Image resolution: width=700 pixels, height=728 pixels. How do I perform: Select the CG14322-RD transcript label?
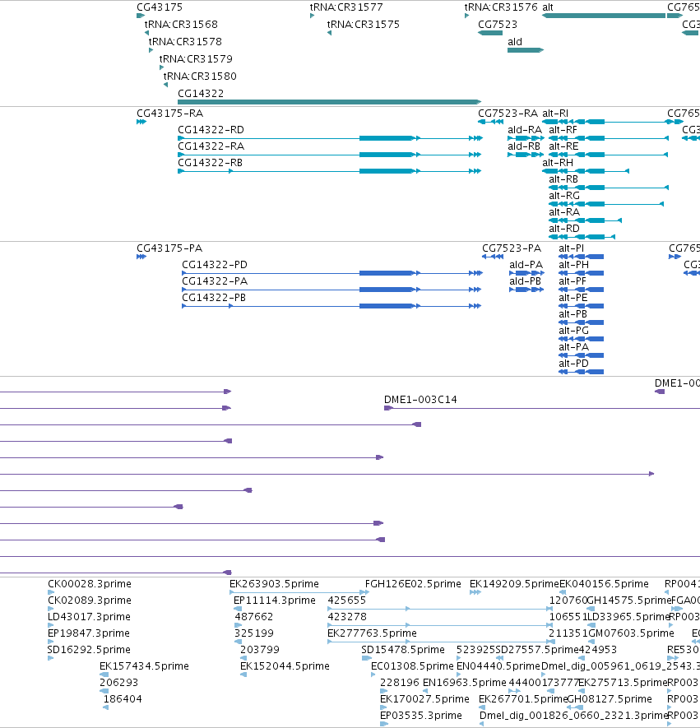click(x=211, y=129)
